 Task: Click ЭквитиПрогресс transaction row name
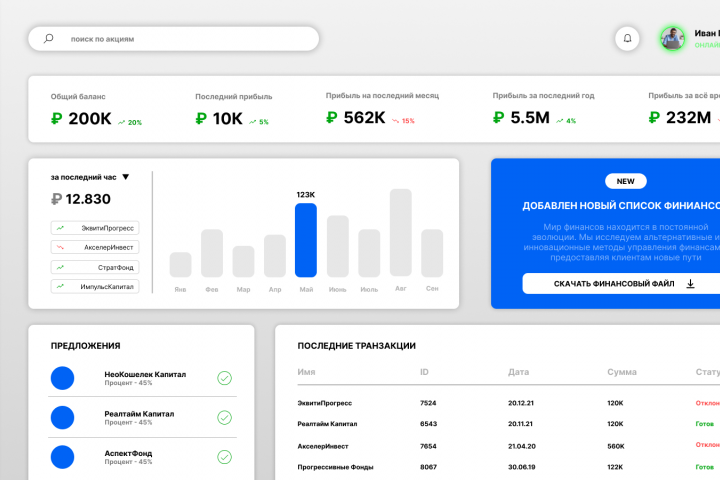point(325,403)
